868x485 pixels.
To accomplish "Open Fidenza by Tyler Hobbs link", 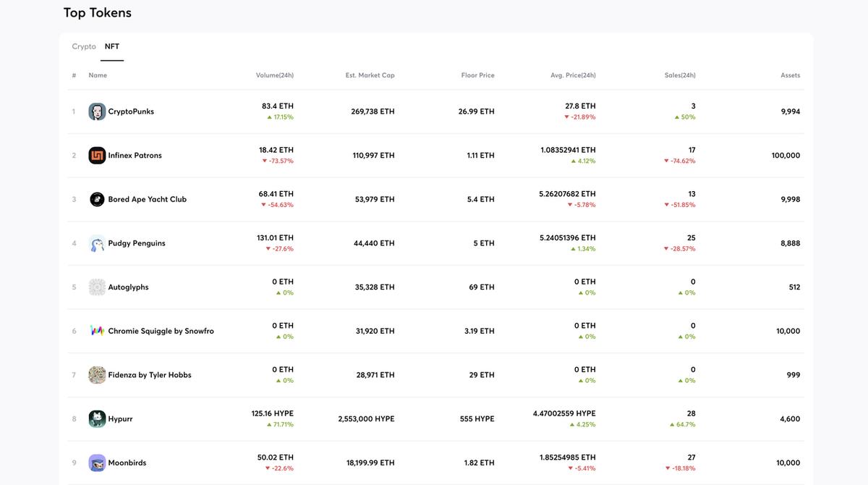I will [x=150, y=375].
